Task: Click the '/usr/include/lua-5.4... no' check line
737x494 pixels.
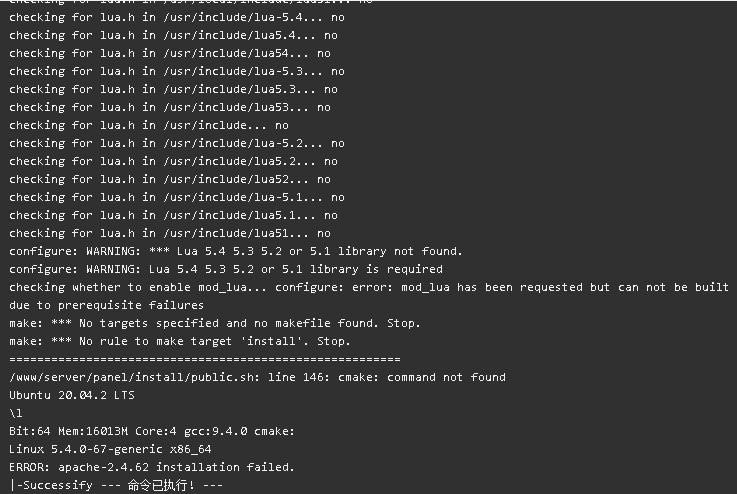Action: [x=177, y=17]
